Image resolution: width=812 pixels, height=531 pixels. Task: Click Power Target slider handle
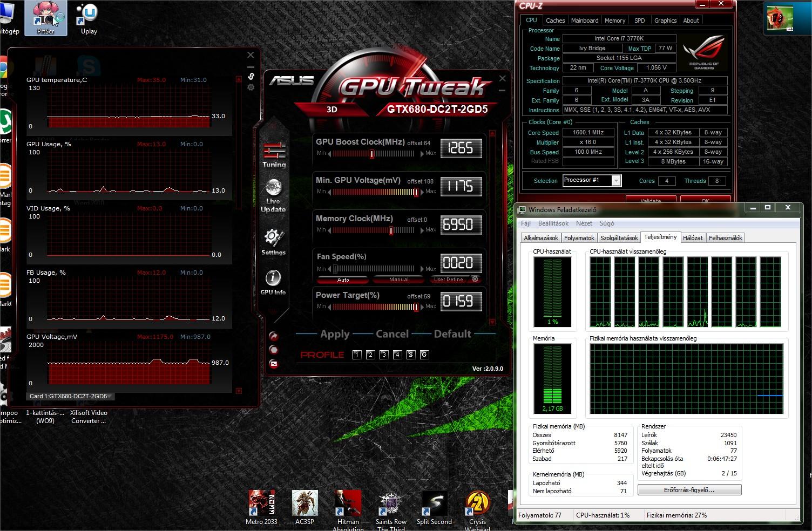pyautogui.click(x=416, y=307)
